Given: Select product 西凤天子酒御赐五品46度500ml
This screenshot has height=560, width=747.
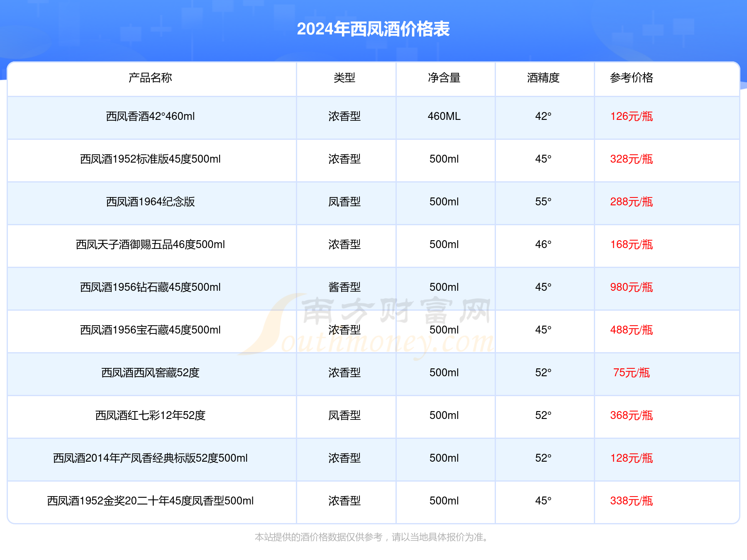Looking at the screenshot, I should click(150, 244).
